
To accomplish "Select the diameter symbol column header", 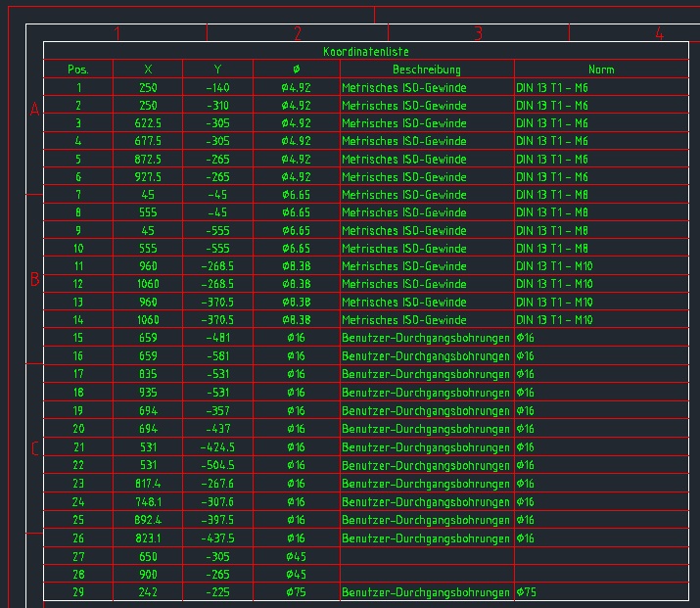I will pyautogui.click(x=296, y=70).
